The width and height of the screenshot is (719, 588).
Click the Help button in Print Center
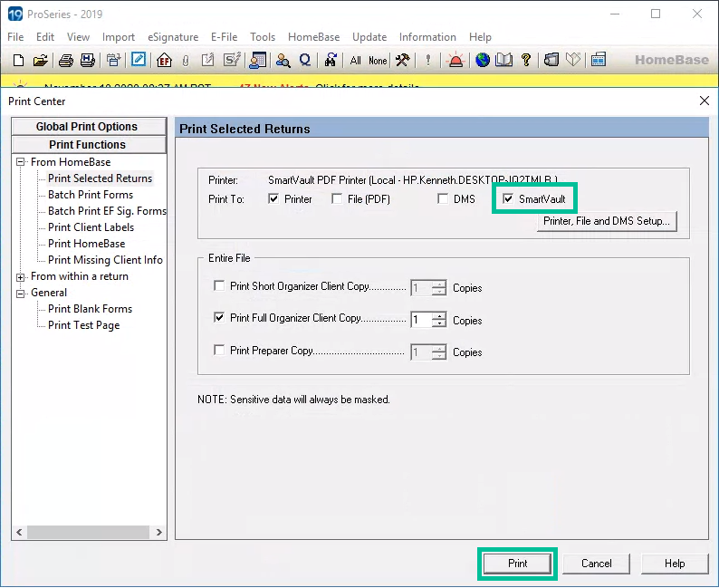click(x=675, y=564)
